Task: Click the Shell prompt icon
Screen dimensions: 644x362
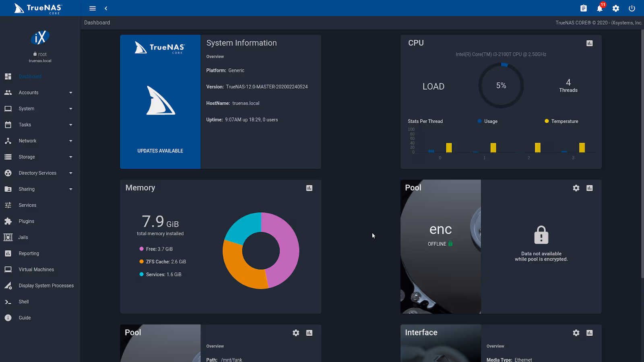Action: pyautogui.click(x=8, y=302)
